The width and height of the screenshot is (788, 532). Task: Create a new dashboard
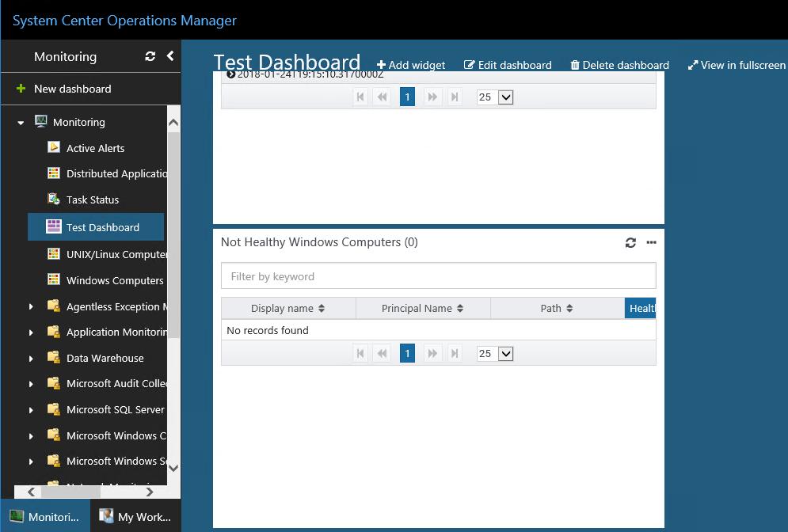(x=64, y=89)
